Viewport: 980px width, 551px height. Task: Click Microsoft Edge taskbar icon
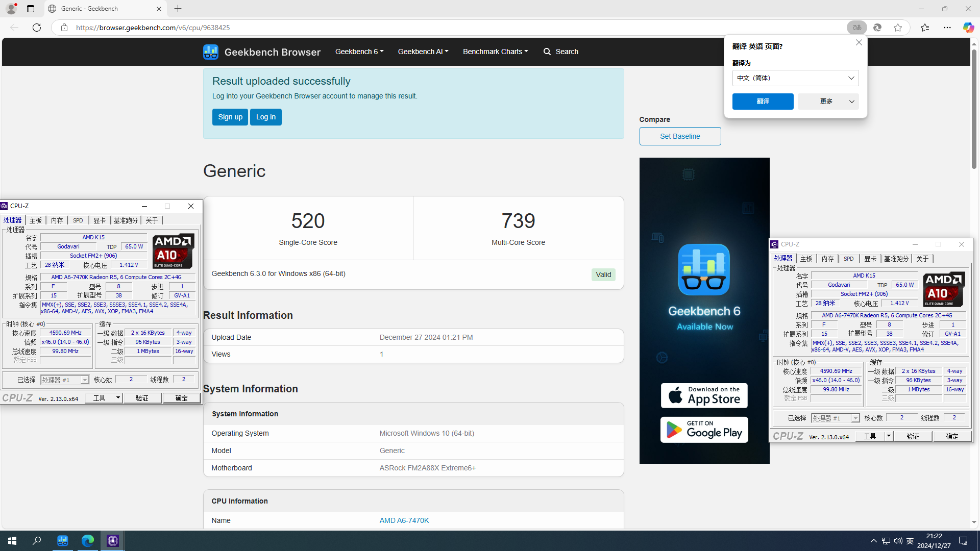click(87, 541)
